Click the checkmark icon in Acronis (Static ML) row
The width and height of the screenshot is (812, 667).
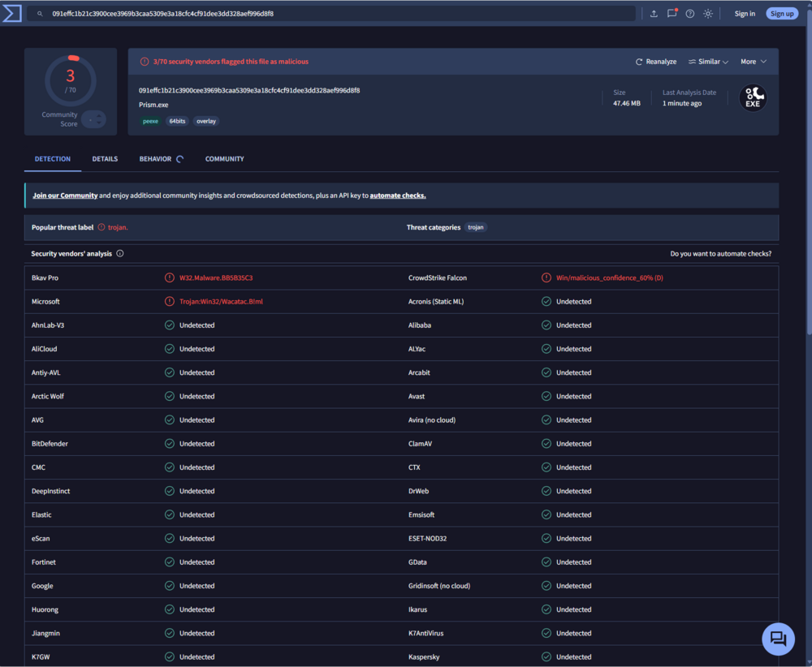(x=546, y=302)
